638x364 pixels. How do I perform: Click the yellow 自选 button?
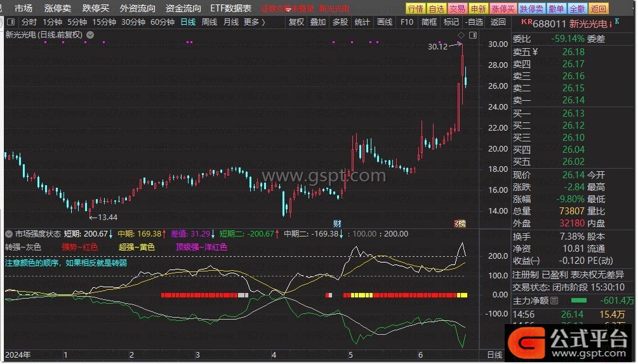437,8
